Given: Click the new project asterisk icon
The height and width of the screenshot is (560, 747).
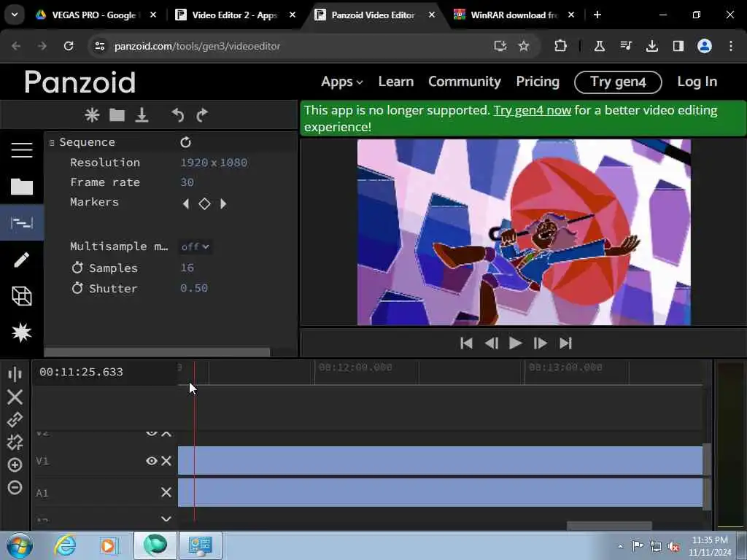Looking at the screenshot, I should click(92, 115).
